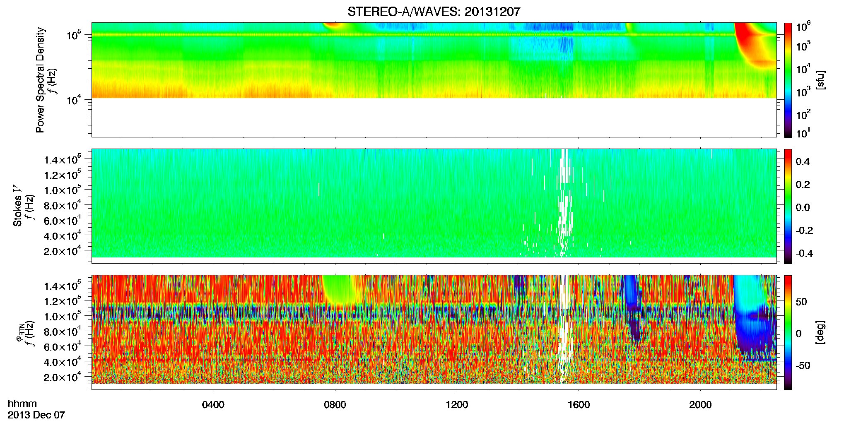Image resolution: width=868 pixels, height=447 pixels.
Task: Click the Stokes V axis label
Action: [x=17, y=206]
